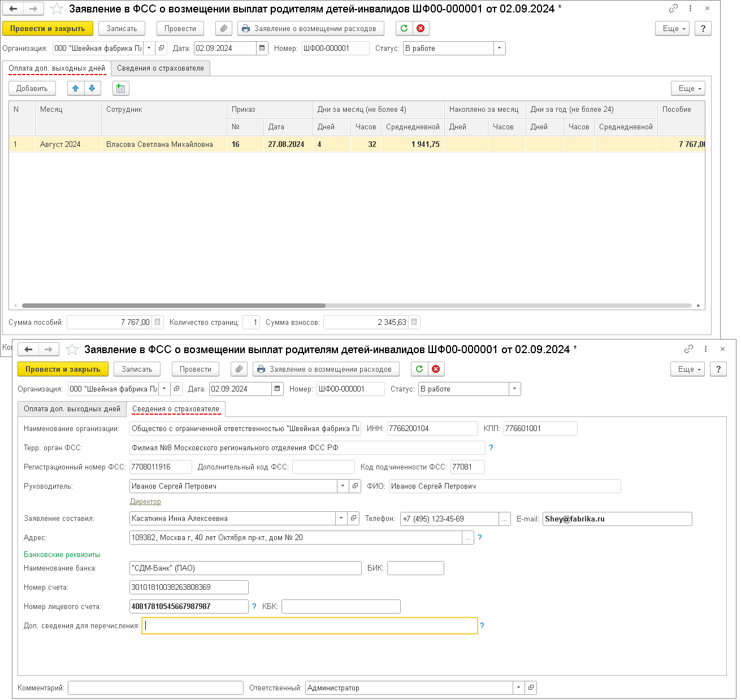Click the Номер счета field

pos(189,587)
